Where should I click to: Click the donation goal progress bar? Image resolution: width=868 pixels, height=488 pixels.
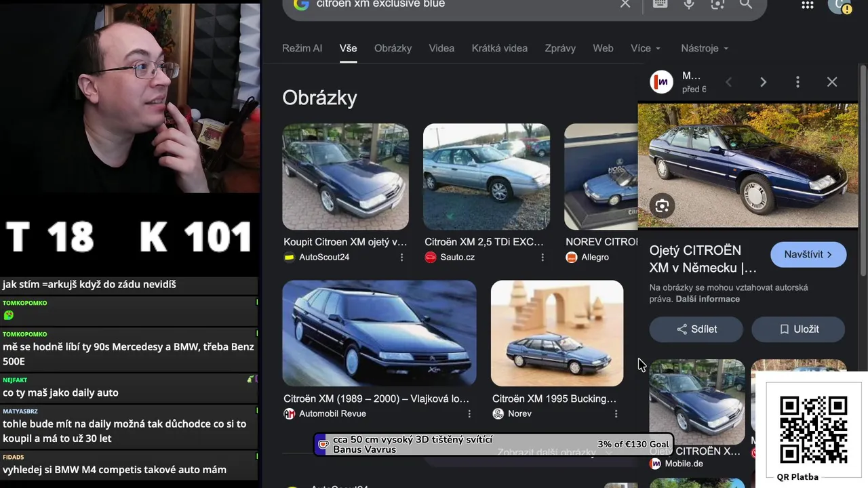(x=493, y=445)
